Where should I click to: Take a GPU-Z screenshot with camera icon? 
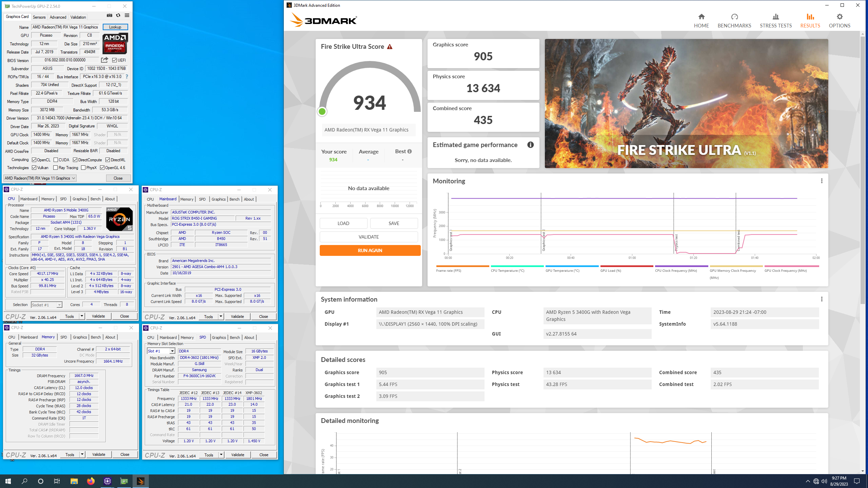pos(109,16)
